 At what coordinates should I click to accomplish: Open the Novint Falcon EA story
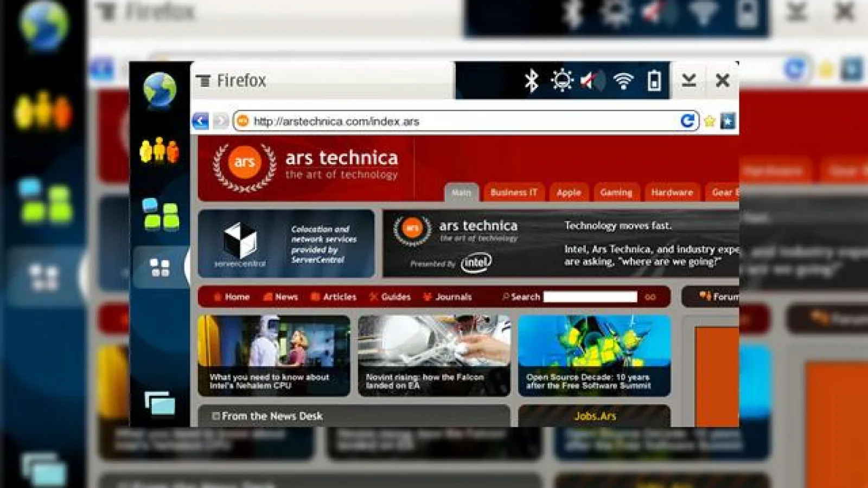coord(434,356)
